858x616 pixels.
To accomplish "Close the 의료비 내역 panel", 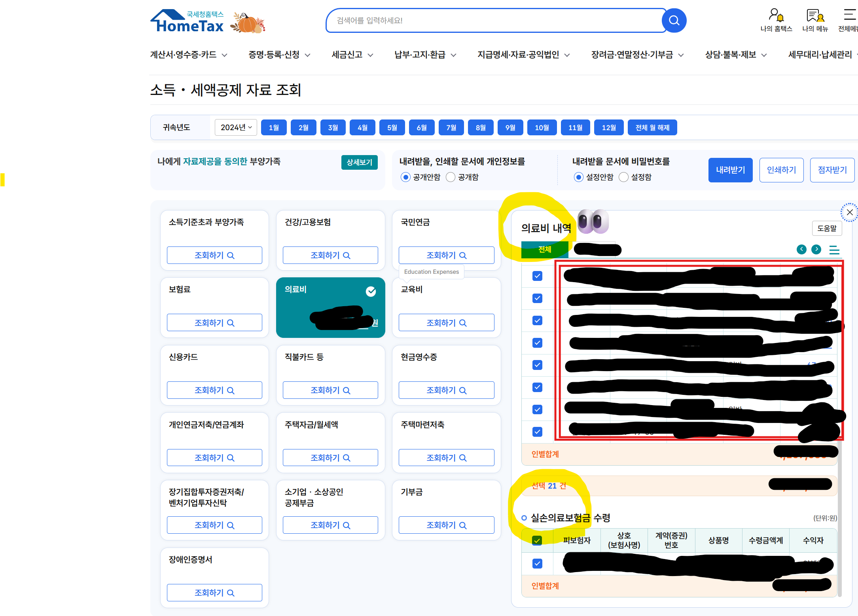I will coord(849,212).
